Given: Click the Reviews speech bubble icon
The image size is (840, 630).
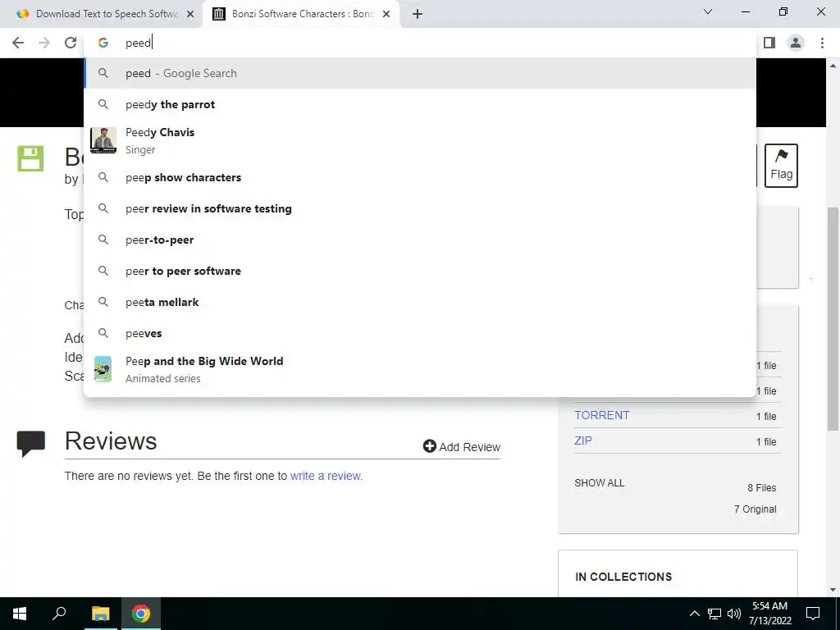Looking at the screenshot, I should click(x=30, y=443).
